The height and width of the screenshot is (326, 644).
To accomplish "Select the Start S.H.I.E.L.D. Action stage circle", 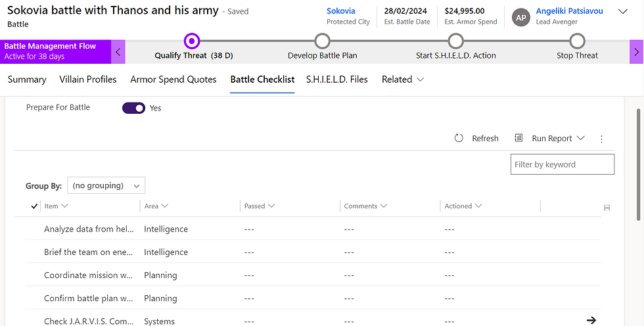I will pos(456,41).
